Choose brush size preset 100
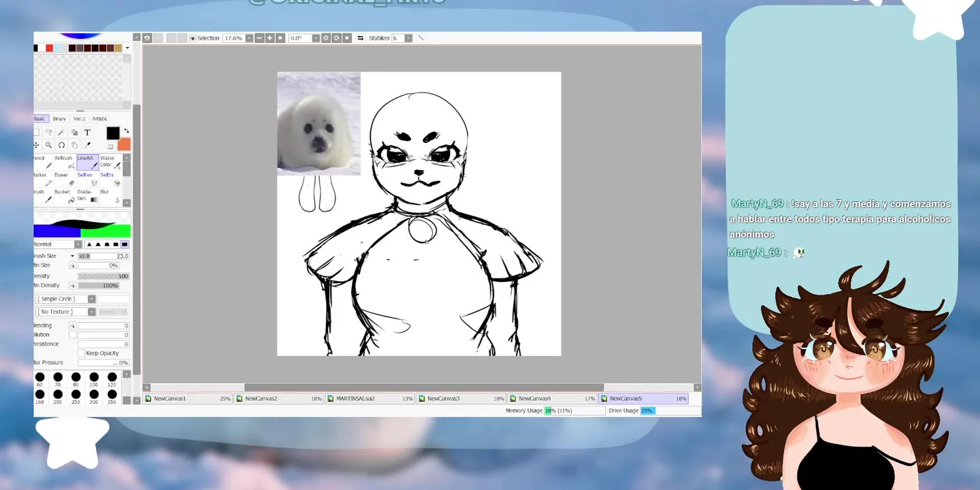 [x=94, y=380]
